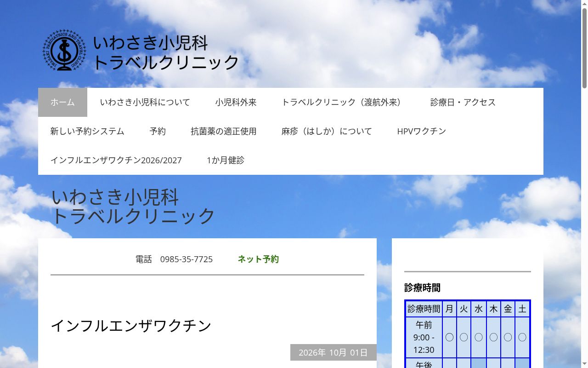Click the morning circle under 土
The width and height of the screenshot is (588, 368).
(522, 337)
